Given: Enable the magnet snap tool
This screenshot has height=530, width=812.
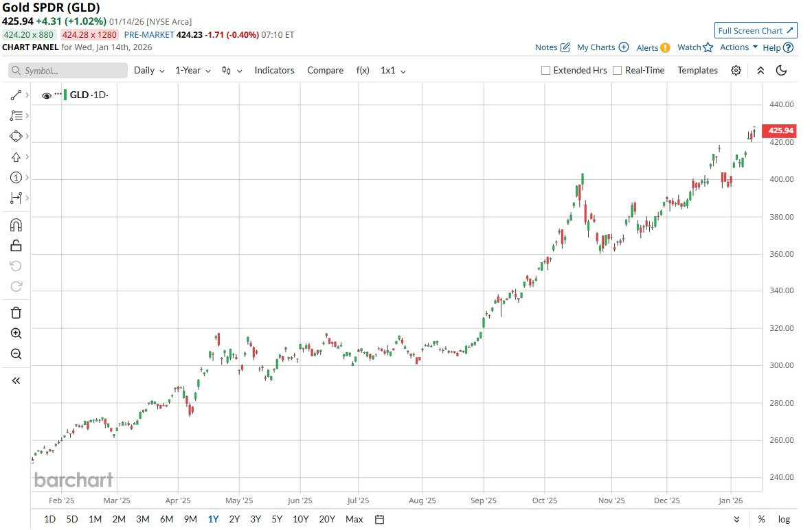Looking at the screenshot, I should pyautogui.click(x=16, y=225).
